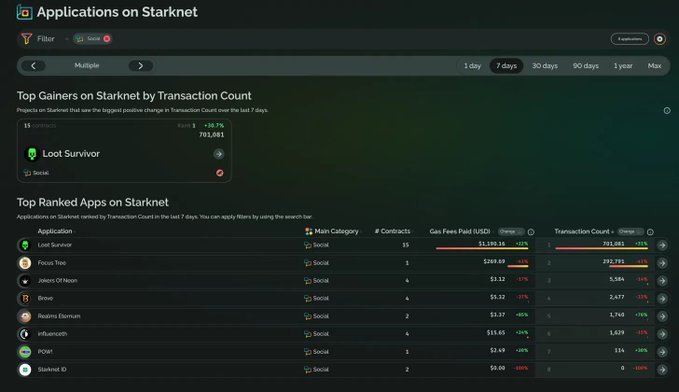
Task: Click the $15.65 gas fees in Influenceth row
Action: pyautogui.click(x=496, y=332)
